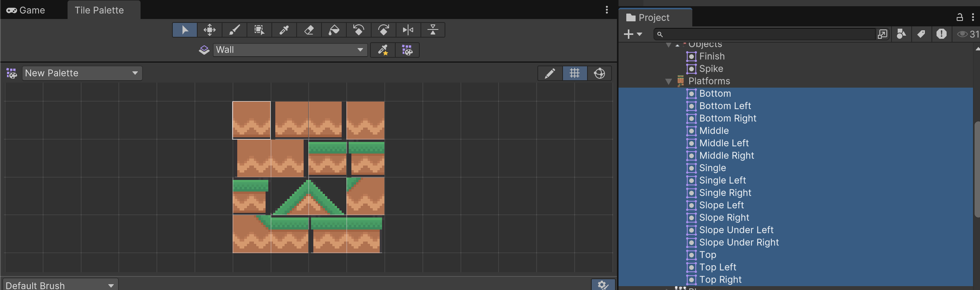The image size is (980, 290).
Task: Click the tilemap layers icon beside Wall
Action: 204,50
